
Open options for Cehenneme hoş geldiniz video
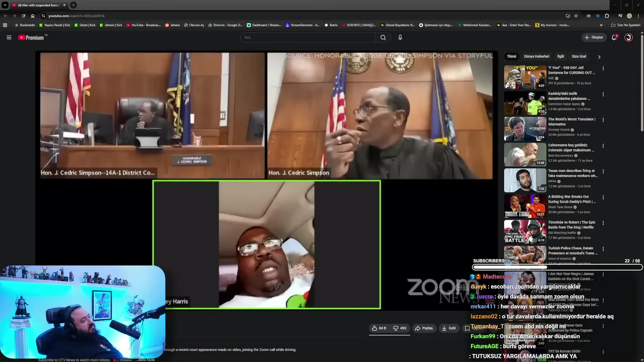(603, 146)
